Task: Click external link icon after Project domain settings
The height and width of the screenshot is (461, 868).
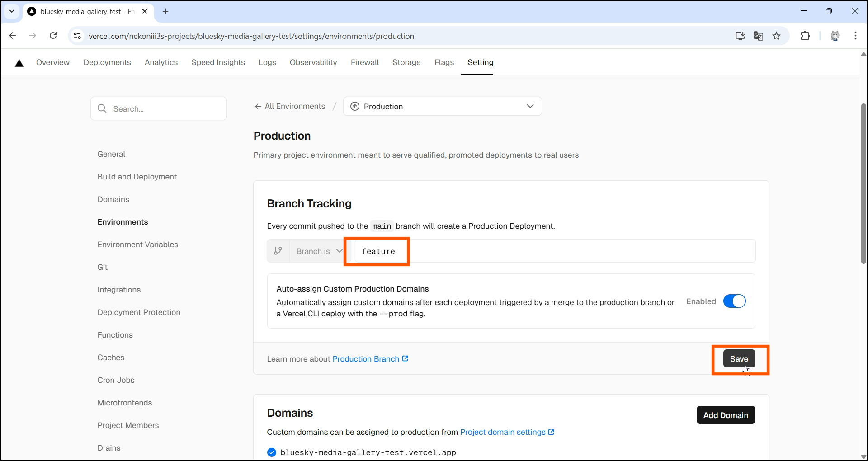Action: point(551,432)
